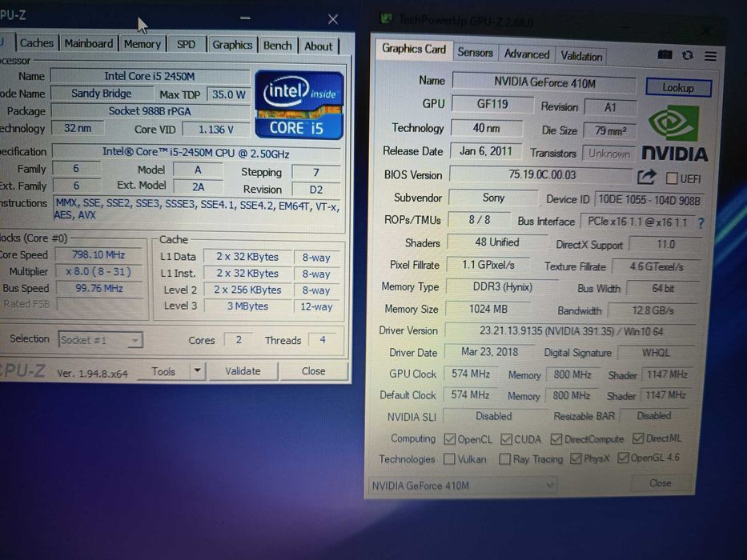Viewport: 747px width, 560px height.
Task: Switch to the Mainboard tab
Action: (x=89, y=43)
